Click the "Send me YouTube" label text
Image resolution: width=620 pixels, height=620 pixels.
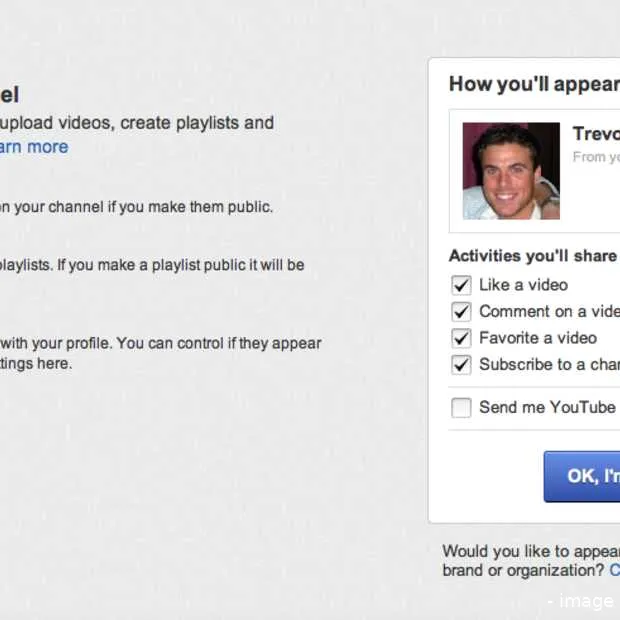coord(547,407)
